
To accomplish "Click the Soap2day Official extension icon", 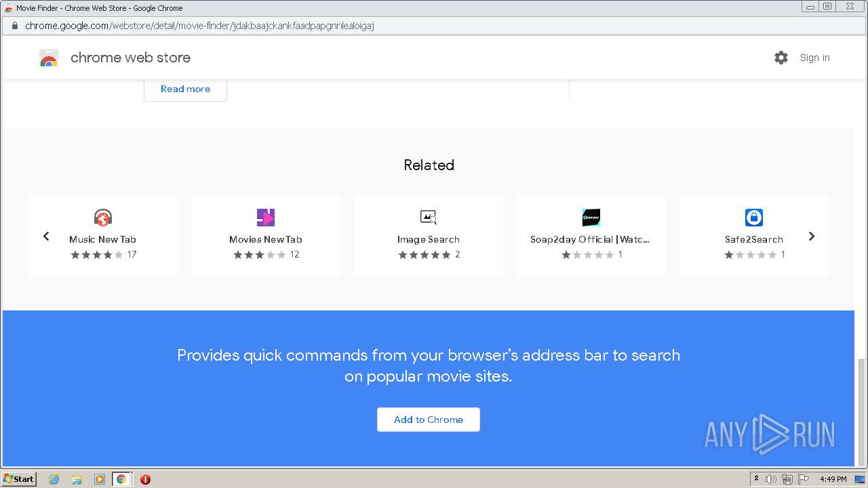I will [x=591, y=218].
